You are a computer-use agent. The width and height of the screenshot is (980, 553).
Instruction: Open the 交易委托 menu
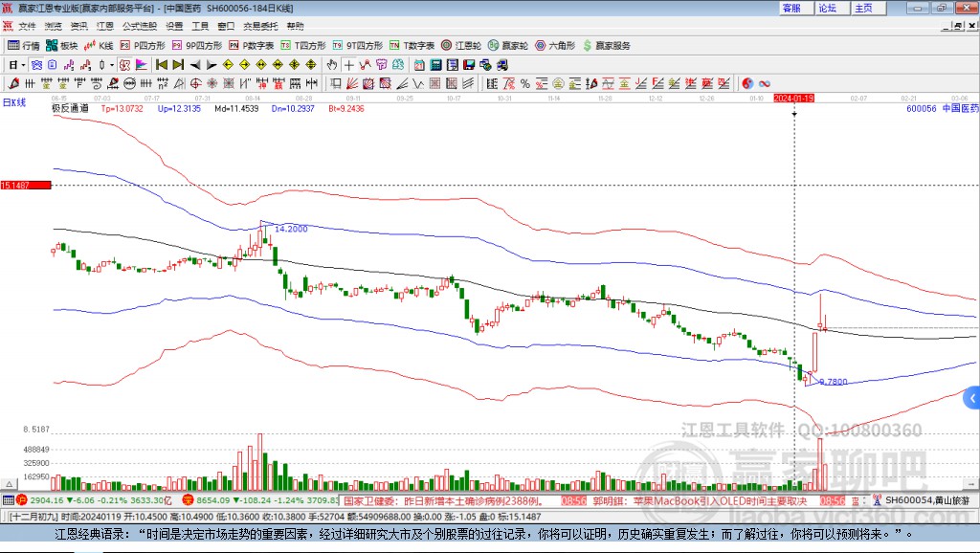point(260,26)
